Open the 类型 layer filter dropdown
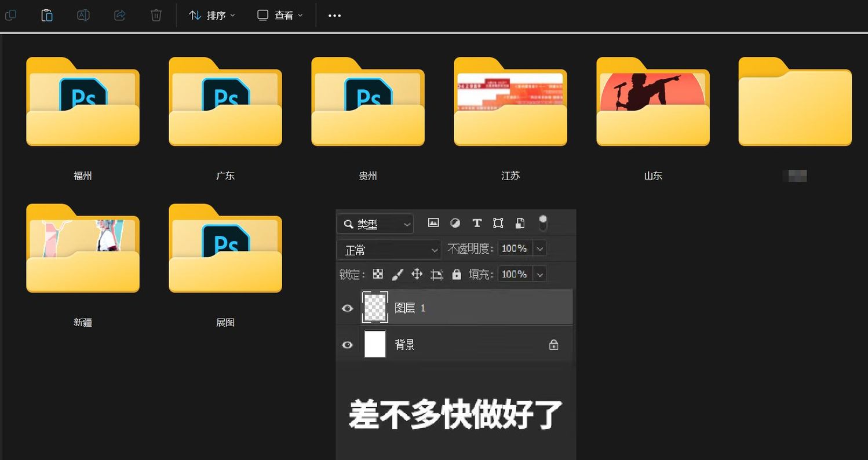The image size is (868, 460). point(375,224)
